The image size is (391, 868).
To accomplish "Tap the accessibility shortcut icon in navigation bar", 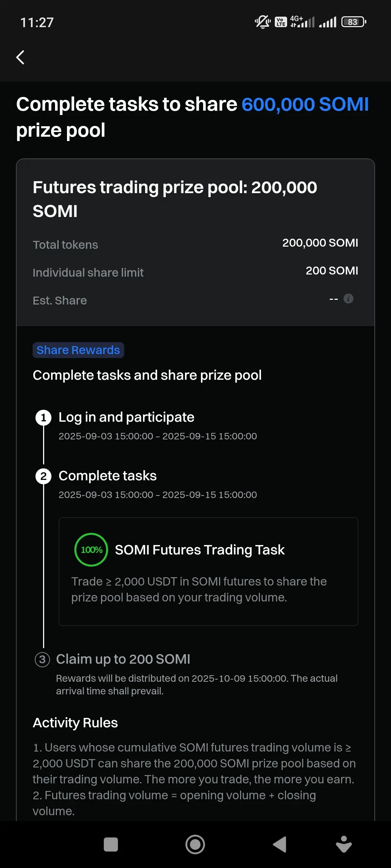I will (x=344, y=844).
